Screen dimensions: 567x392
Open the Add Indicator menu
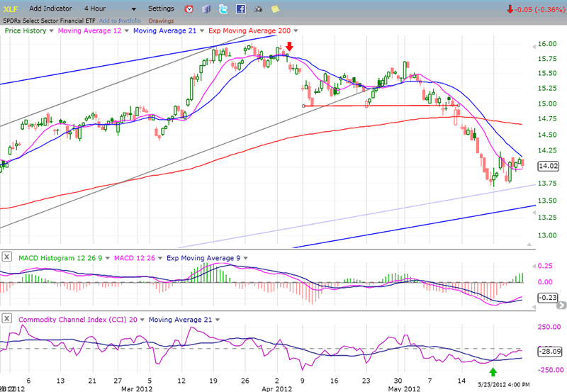coord(55,9)
